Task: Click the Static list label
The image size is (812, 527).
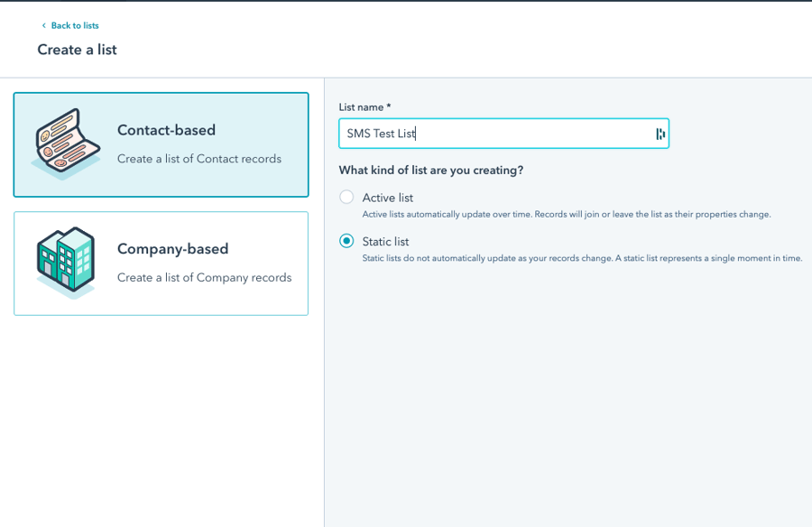Action: click(386, 242)
